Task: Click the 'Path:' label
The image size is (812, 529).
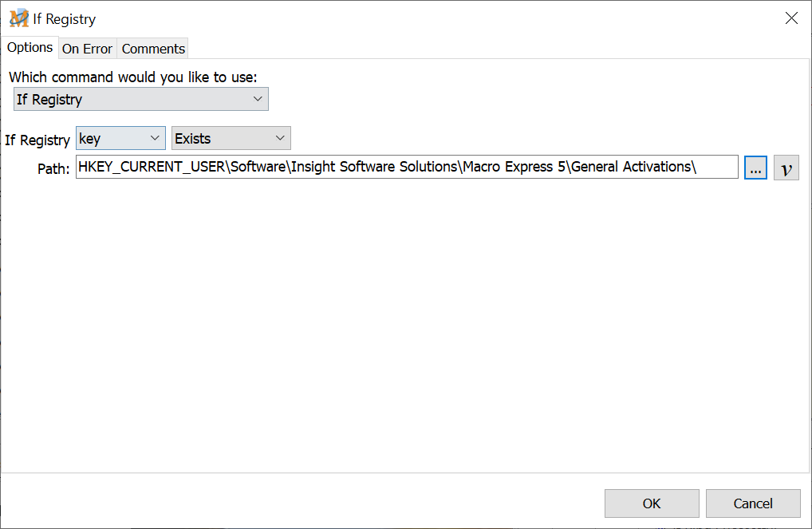Action: (x=53, y=169)
